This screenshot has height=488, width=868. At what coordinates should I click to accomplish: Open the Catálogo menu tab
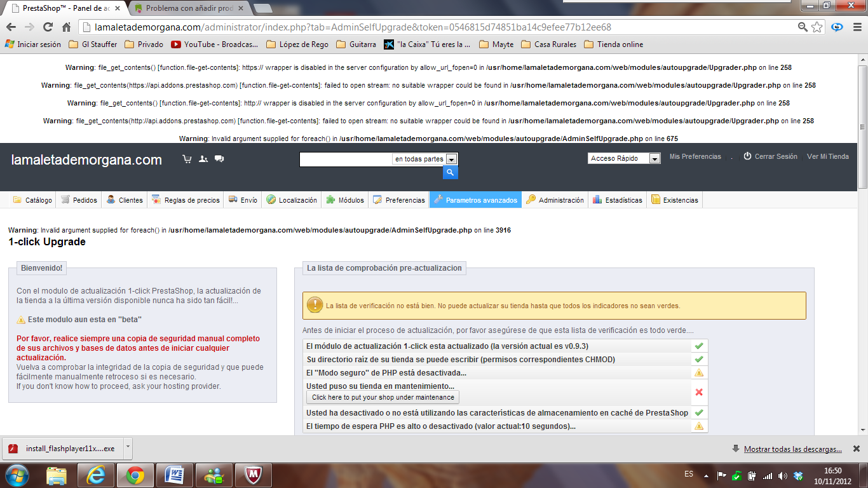click(x=32, y=200)
